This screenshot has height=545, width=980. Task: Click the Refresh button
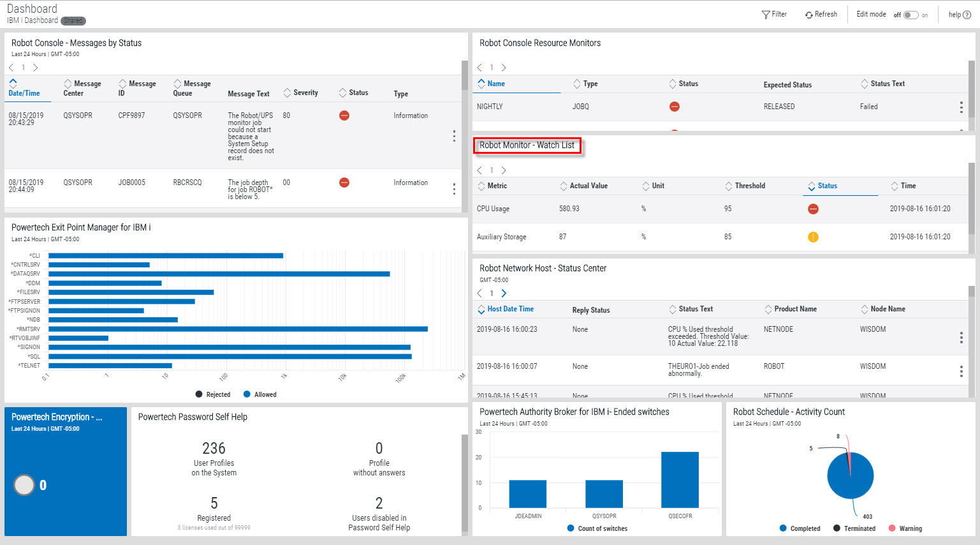click(x=821, y=14)
